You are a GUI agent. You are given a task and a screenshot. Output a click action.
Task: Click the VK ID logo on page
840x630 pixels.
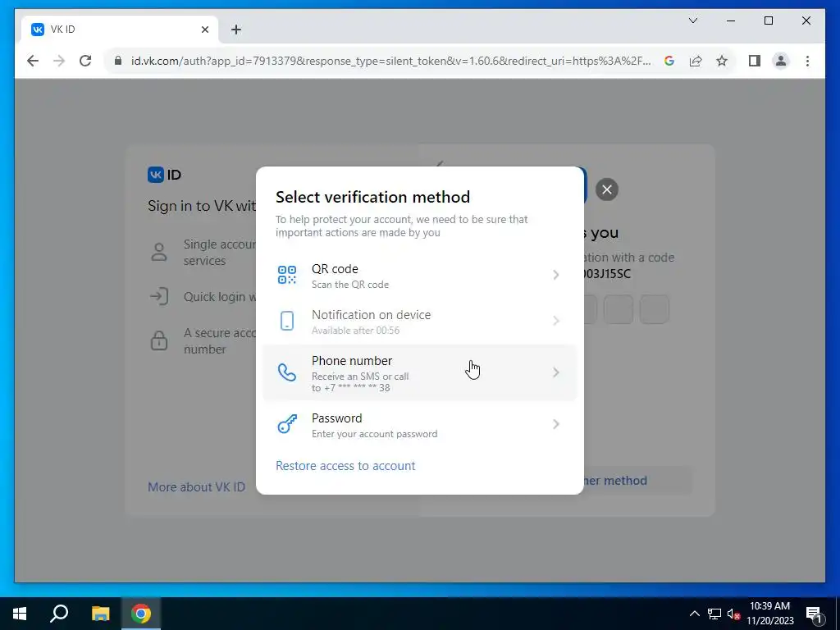point(164,175)
